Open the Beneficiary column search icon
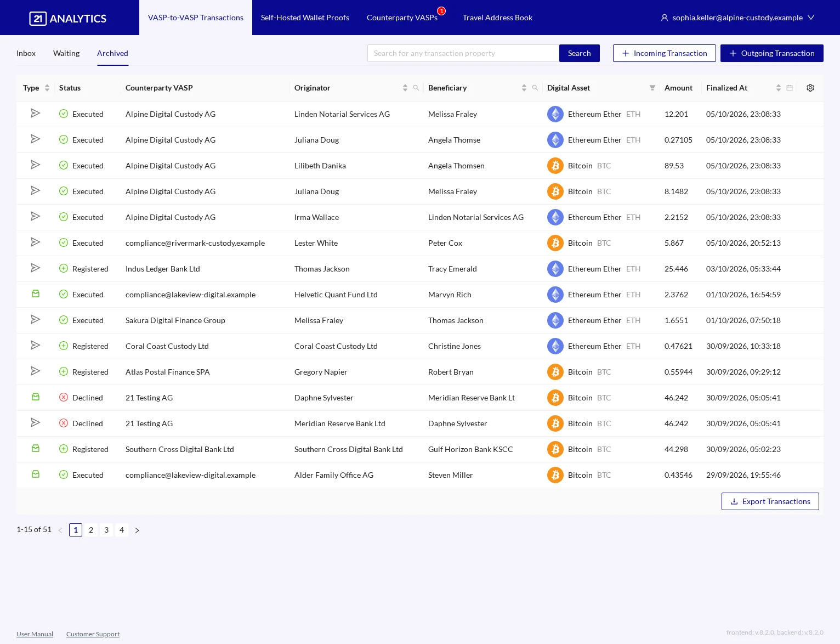 tap(535, 88)
